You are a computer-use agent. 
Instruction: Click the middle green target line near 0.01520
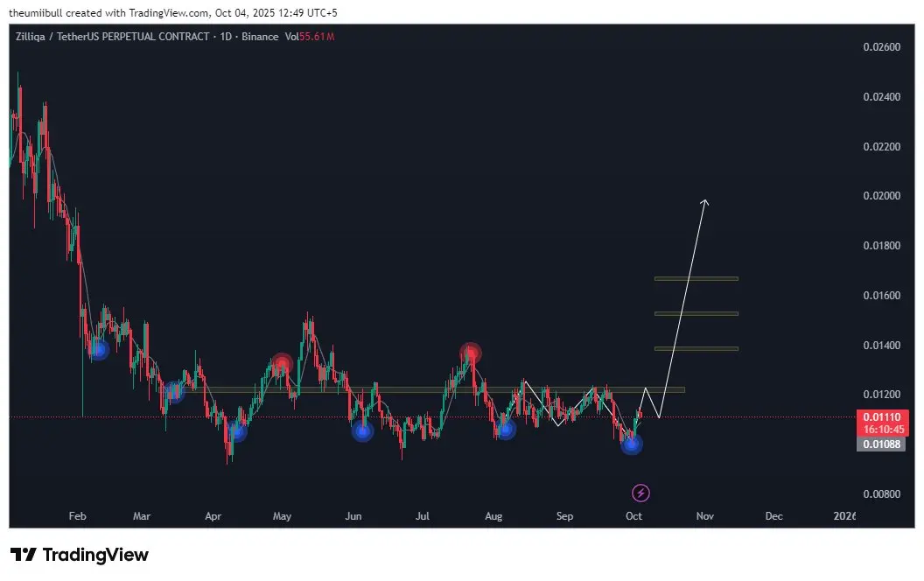696,313
